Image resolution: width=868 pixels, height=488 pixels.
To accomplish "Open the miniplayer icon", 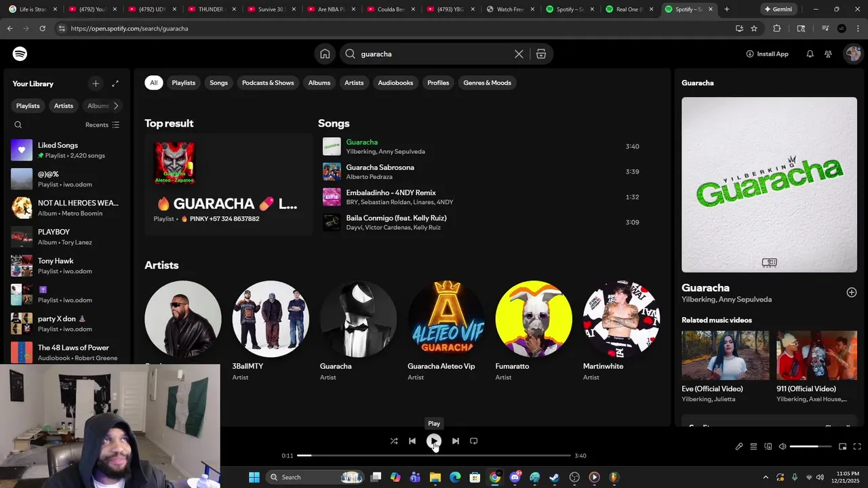I will (843, 447).
